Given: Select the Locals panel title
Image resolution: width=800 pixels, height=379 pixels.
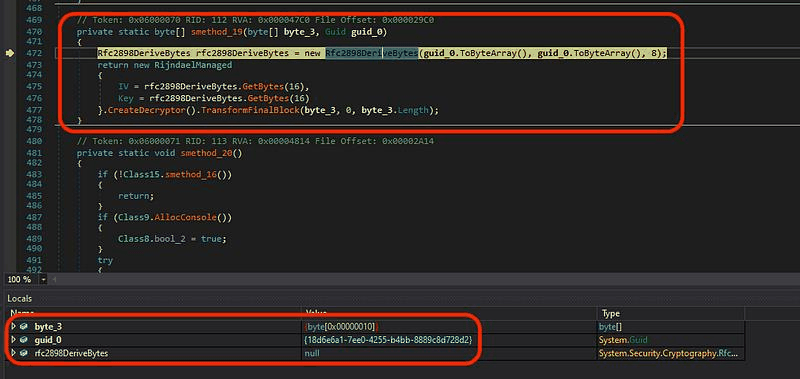Looking at the screenshot, I should pyautogui.click(x=19, y=298).
